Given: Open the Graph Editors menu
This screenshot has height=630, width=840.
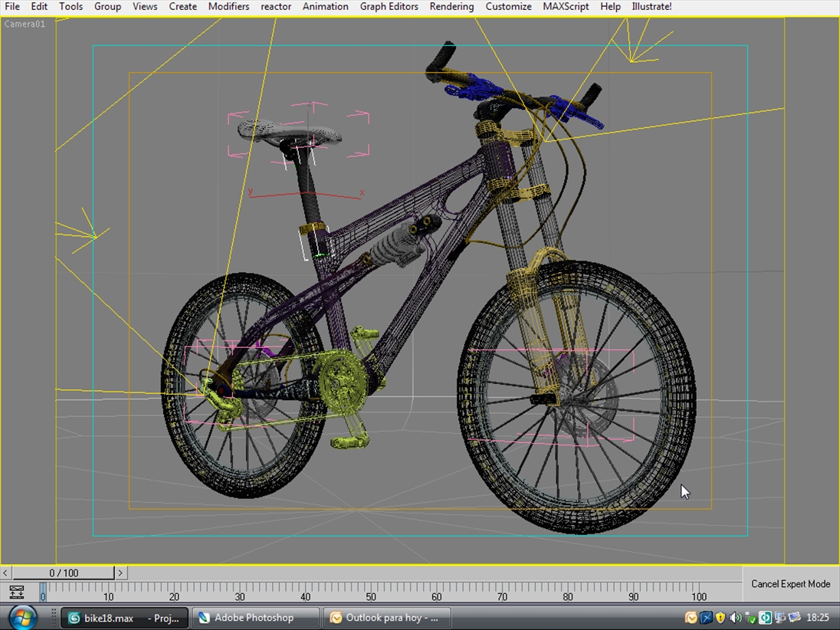Looking at the screenshot, I should tap(389, 6).
